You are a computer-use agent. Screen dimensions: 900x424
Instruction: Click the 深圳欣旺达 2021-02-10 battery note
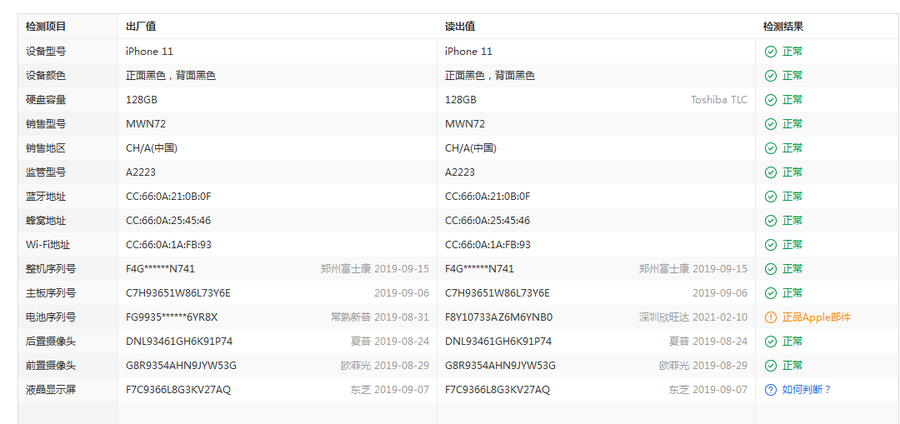693,317
